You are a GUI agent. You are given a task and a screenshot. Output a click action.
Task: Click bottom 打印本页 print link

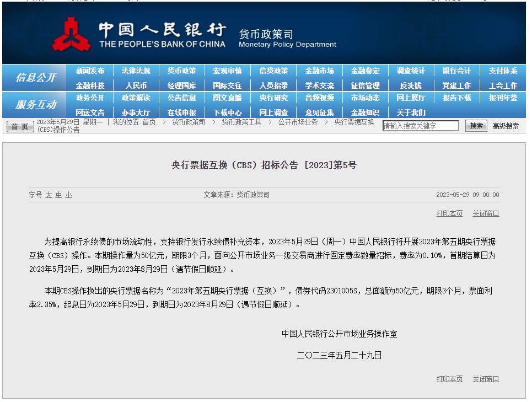coord(449,379)
